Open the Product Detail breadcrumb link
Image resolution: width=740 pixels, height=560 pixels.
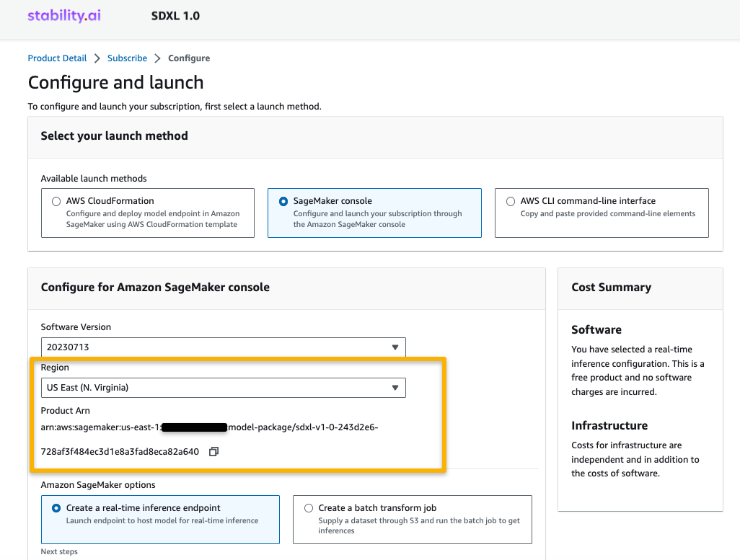[57, 58]
